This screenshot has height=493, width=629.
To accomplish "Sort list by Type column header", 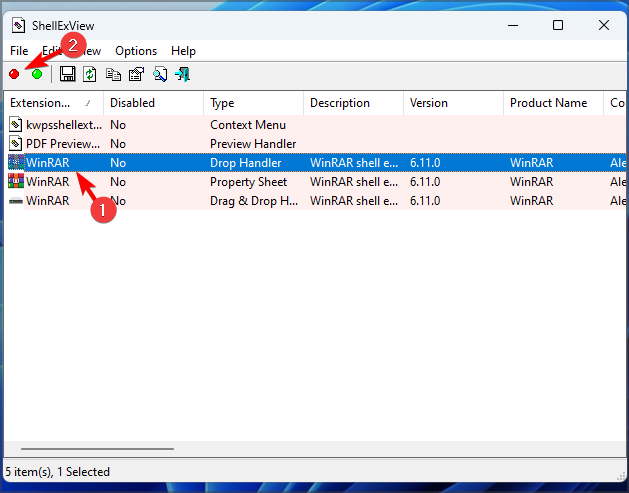I will point(254,103).
